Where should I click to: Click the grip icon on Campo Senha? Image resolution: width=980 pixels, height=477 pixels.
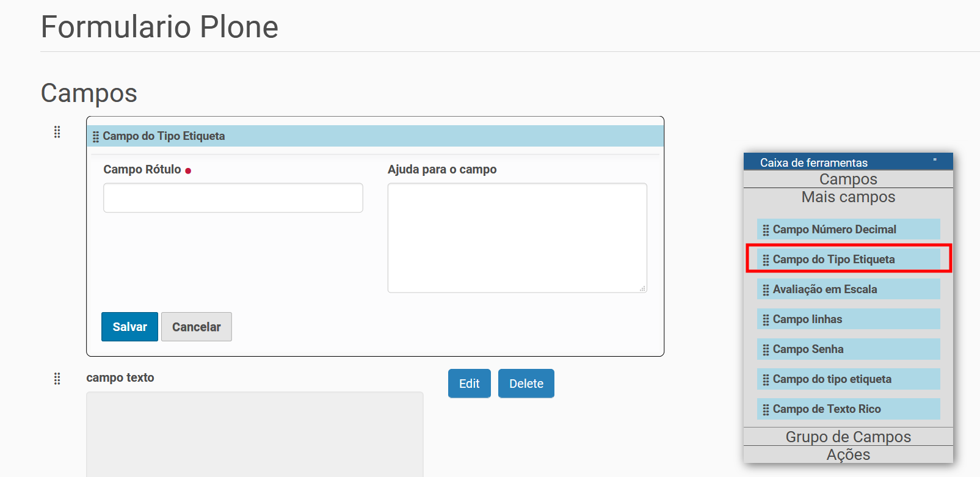(x=766, y=350)
